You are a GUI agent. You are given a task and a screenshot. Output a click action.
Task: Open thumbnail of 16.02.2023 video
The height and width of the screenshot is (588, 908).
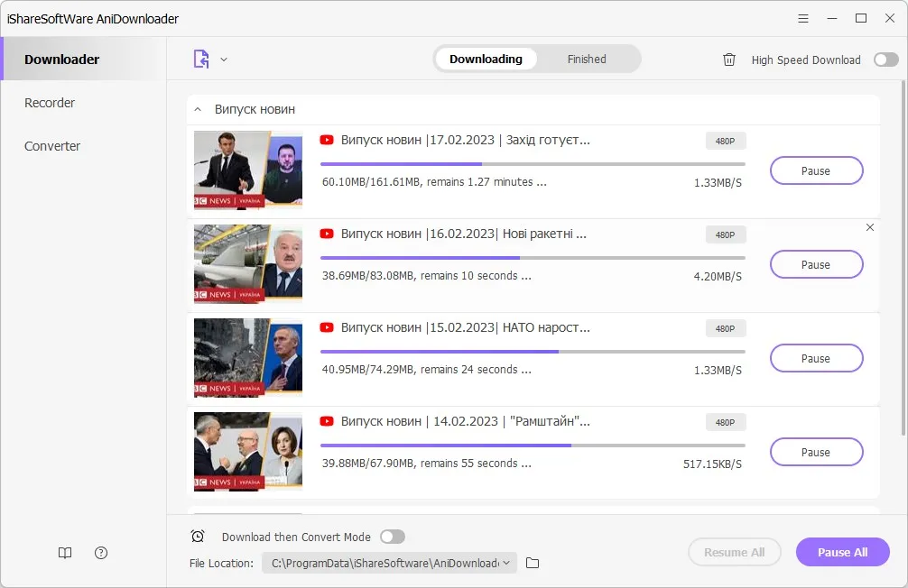click(248, 264)
